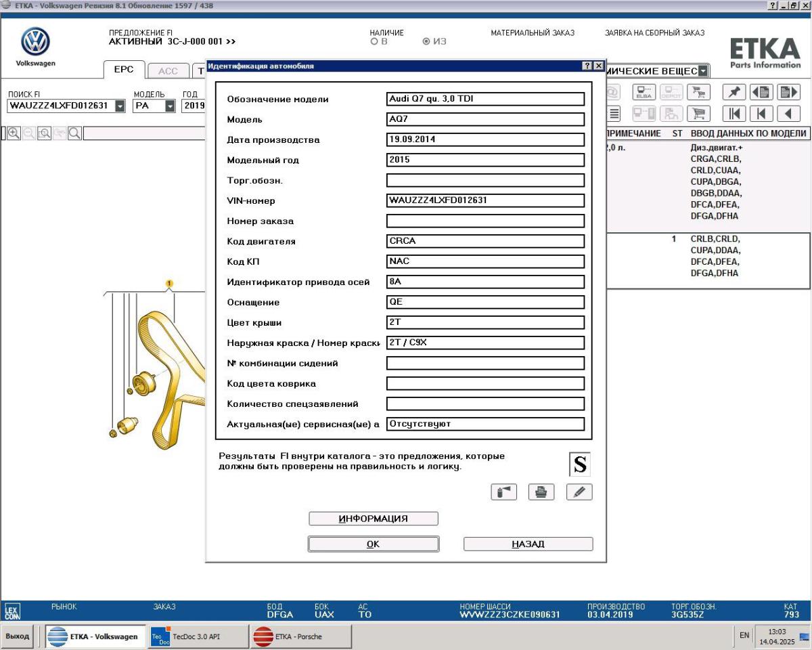Click the spray can paint icon
Image resolution: width=812 pixels, height=650 pixels.
(x=503, y=492)
